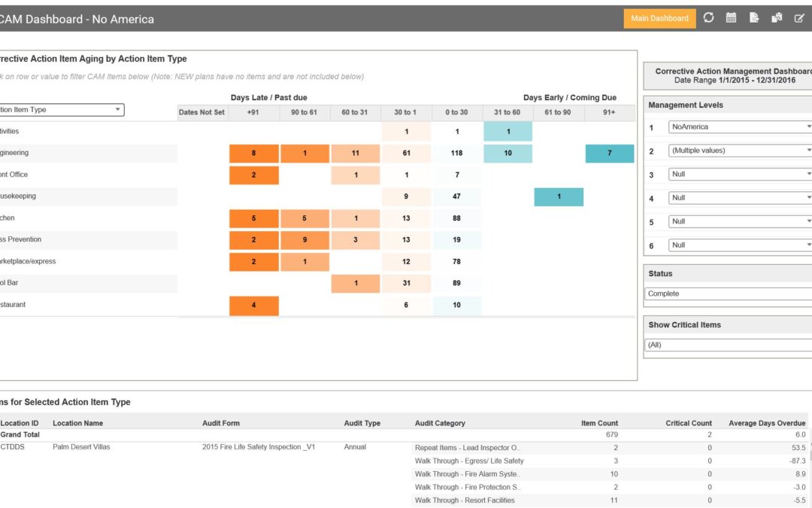Click the Show Critical Items (All) field
812x508 pixels.
pos(728,345)
